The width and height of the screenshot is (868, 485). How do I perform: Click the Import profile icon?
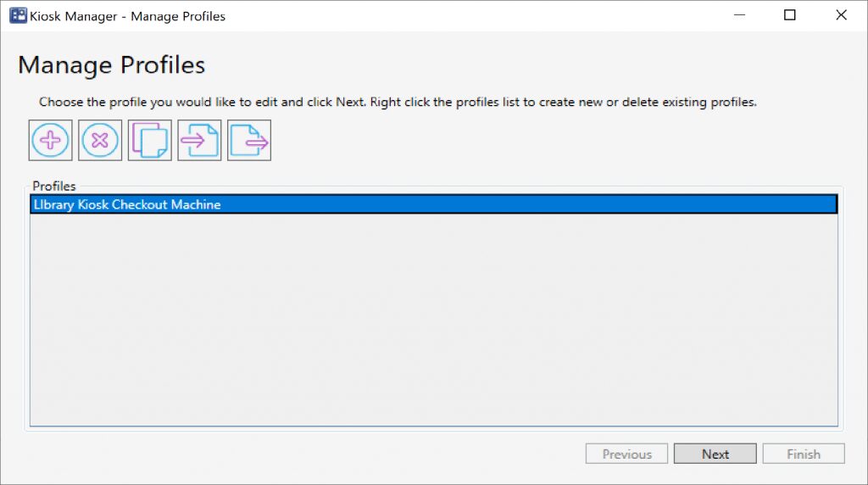(x=199, y=140)
